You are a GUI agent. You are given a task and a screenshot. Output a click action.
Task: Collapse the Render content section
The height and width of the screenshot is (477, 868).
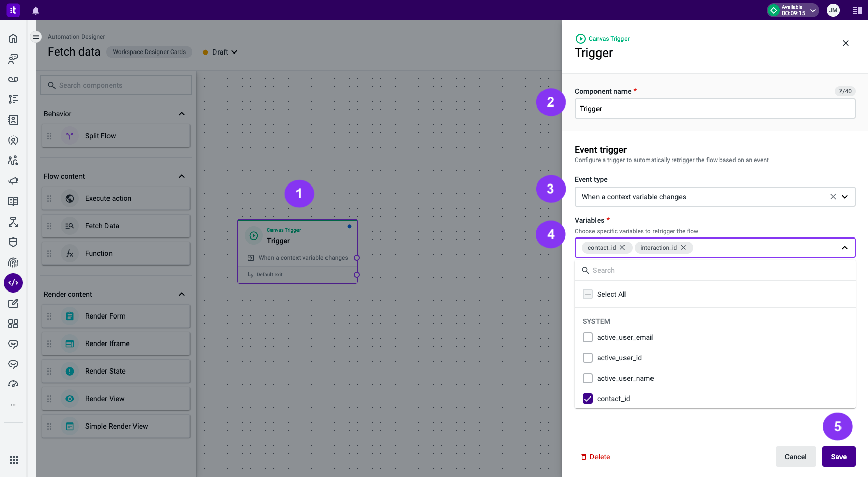182,294
